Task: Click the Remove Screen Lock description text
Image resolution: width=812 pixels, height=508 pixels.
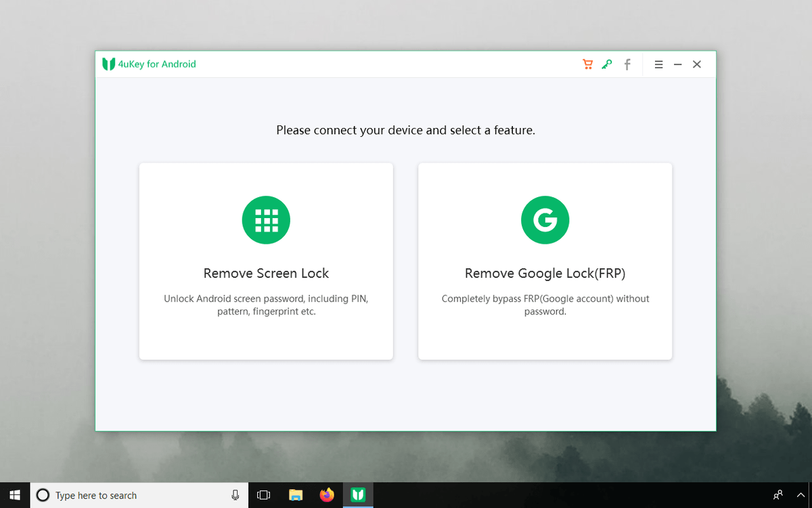Action: (x=266, y=305)
